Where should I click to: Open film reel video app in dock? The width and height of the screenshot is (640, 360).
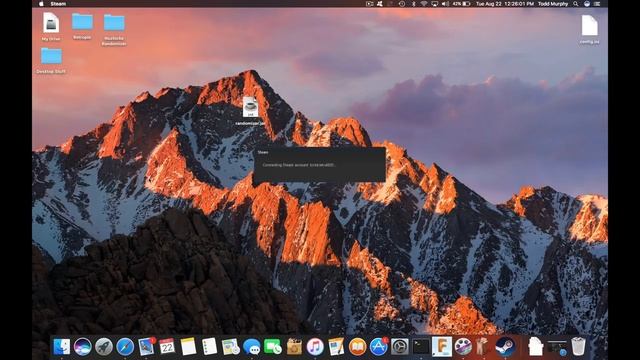click(463, 347)
